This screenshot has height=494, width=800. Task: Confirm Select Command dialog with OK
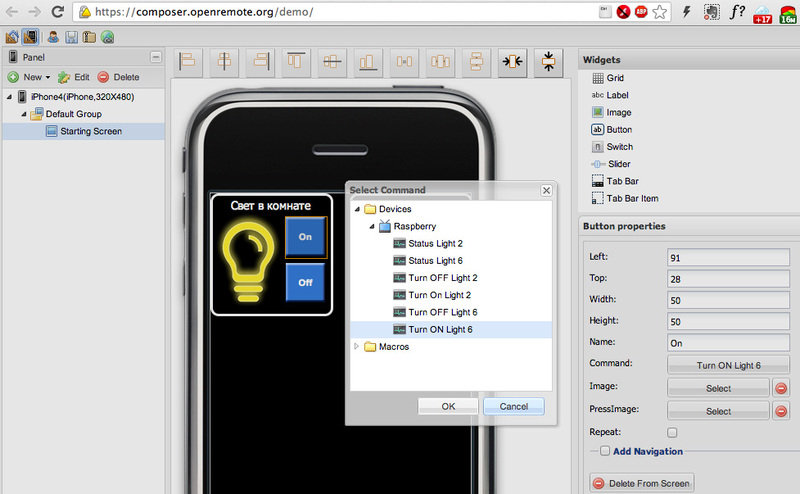[448, 406]
